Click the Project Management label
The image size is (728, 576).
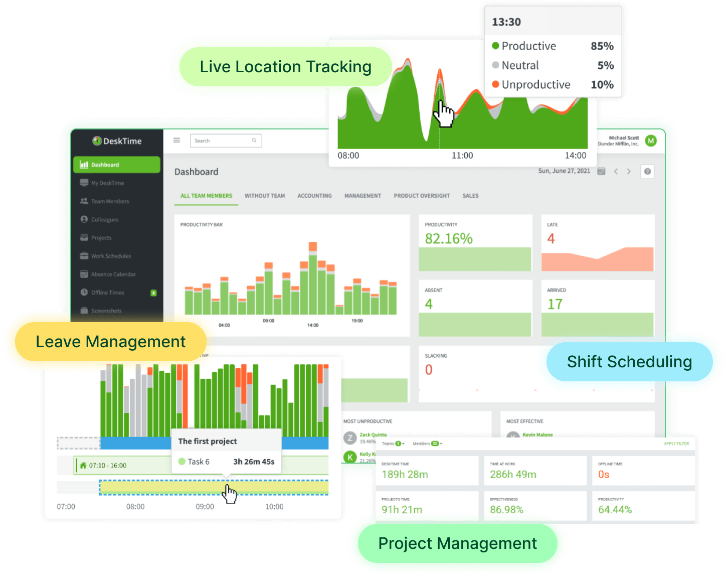457,543
